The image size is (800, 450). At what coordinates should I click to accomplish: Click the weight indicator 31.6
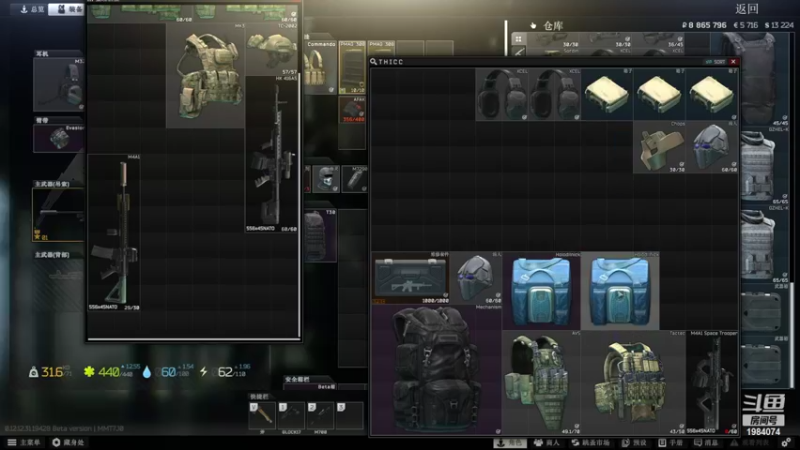tap(50, 372)
